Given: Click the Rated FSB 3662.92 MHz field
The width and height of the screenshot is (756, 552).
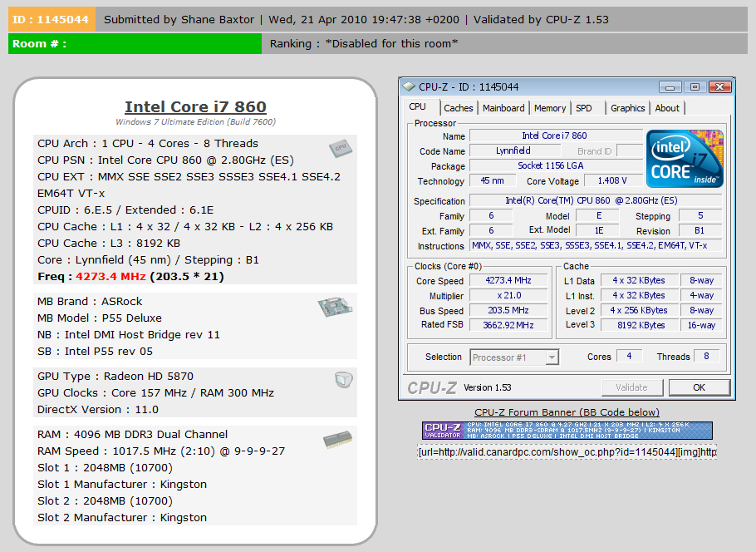Looking at the screenshot, I should pos(508,325).
